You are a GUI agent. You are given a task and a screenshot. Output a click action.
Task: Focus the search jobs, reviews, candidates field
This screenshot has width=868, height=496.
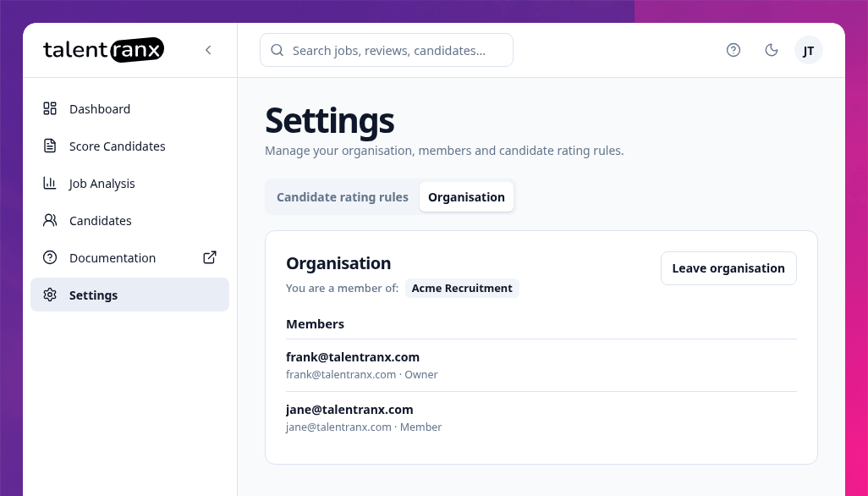(x=387, y=51)
